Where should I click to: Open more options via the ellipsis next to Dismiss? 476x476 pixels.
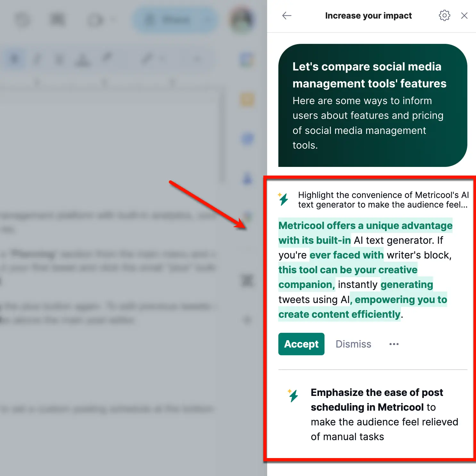(x=394, y=344)
